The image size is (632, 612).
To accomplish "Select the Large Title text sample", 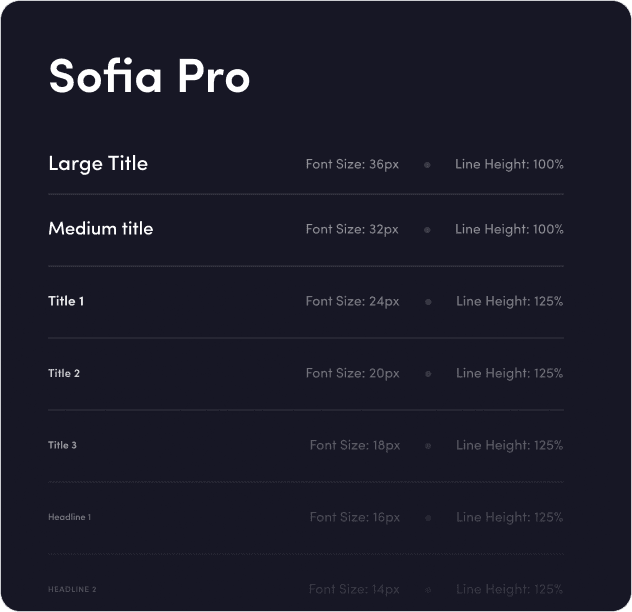I will tap(98, 164).
